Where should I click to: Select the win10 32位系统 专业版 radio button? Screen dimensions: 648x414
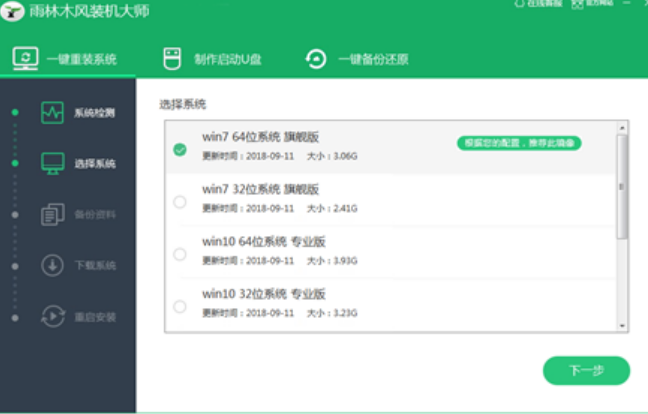tap(180, 307)
